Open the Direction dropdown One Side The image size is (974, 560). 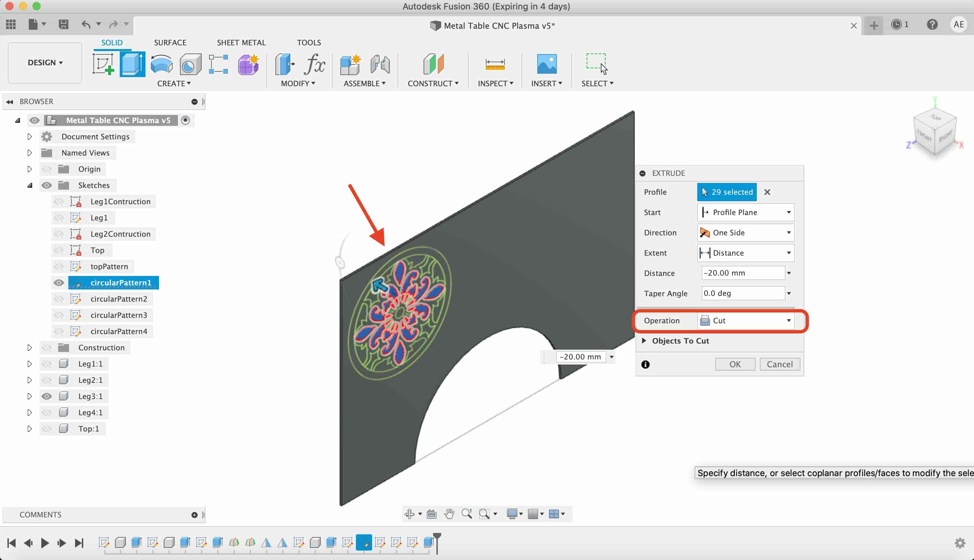746,233
